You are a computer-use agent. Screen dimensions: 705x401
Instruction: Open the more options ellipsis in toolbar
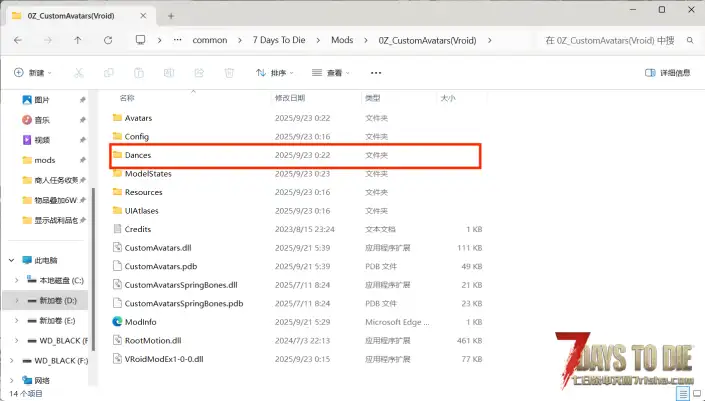point(375,73)
